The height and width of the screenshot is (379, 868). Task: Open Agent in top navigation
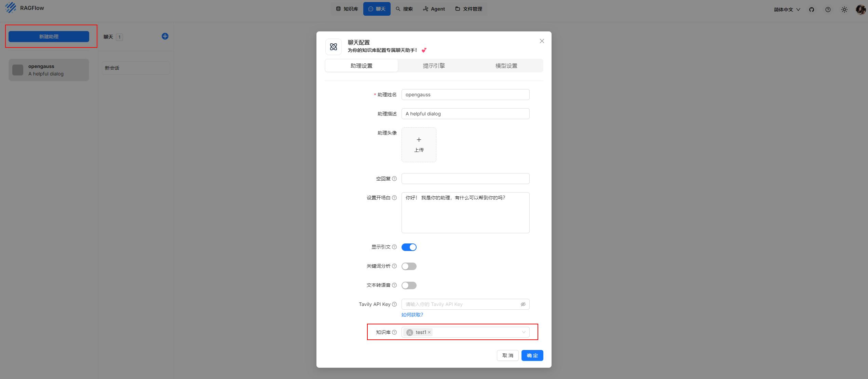(x=434, y=9)
